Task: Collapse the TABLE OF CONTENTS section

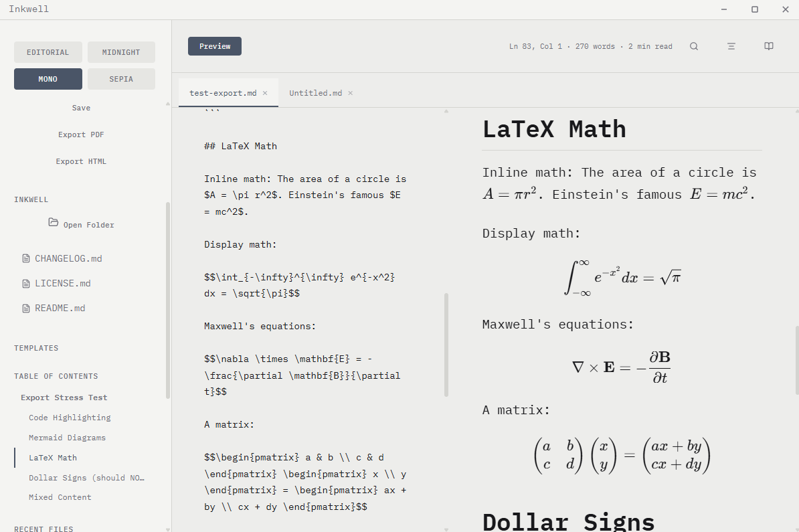Action: tap(56, 376)
